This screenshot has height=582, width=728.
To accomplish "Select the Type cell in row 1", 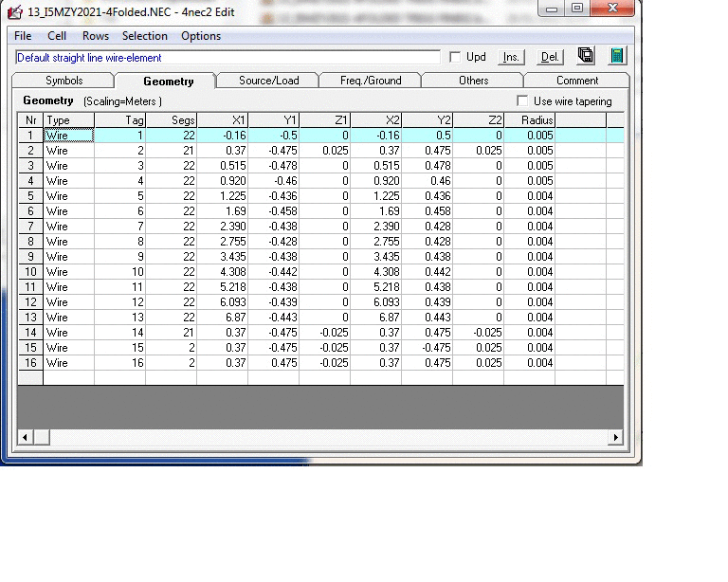I will [x=69, y=136].
